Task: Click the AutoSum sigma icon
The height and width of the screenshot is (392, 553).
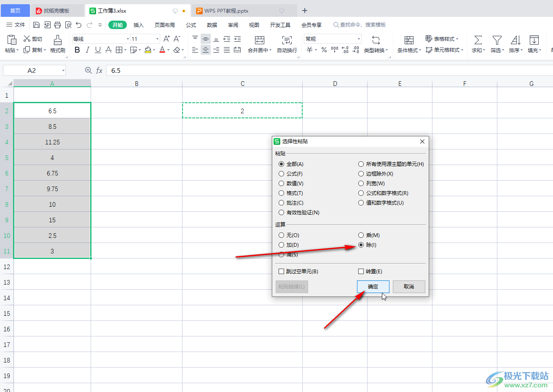Action: coord(478,40)
